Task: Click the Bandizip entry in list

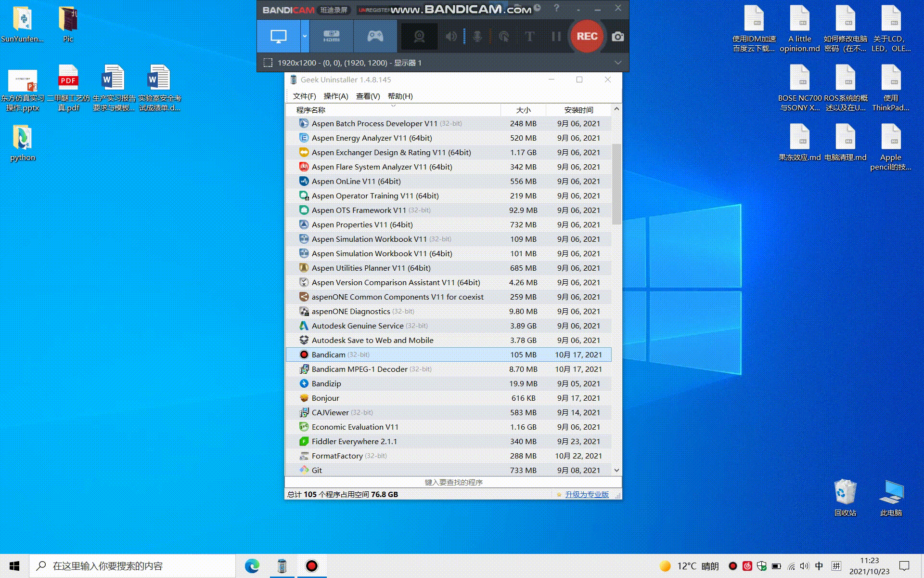Action: tap(326, 383)
